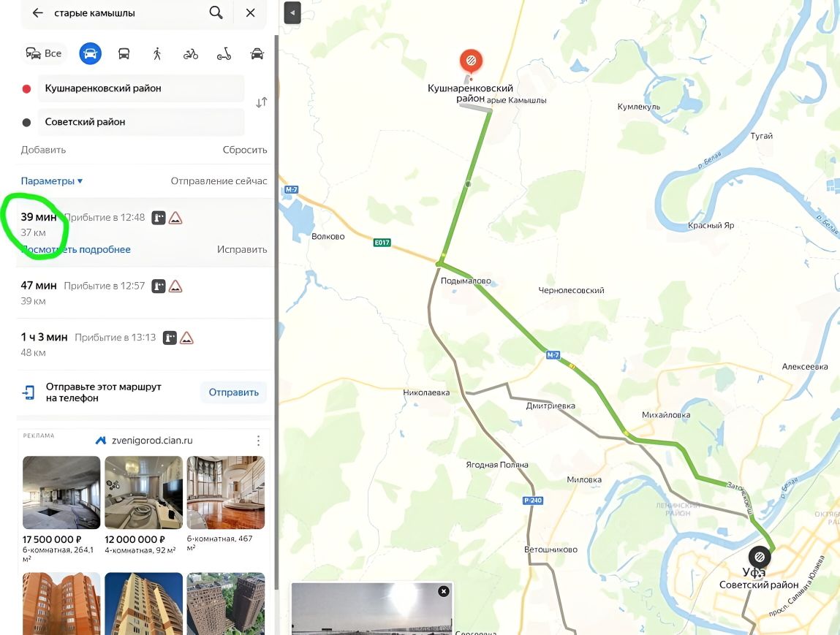Click the 'Чернолесовский' map label
Viewport: 840px width, 635px height.
coord(571,290)
